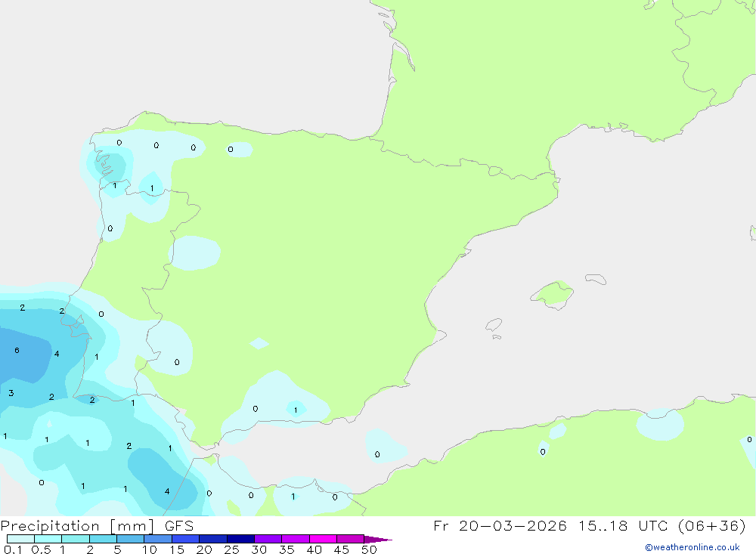Click the '3' precipitation value on map
Image resolution: width=756 pixels, height=554 pixels.
point(11,393)
